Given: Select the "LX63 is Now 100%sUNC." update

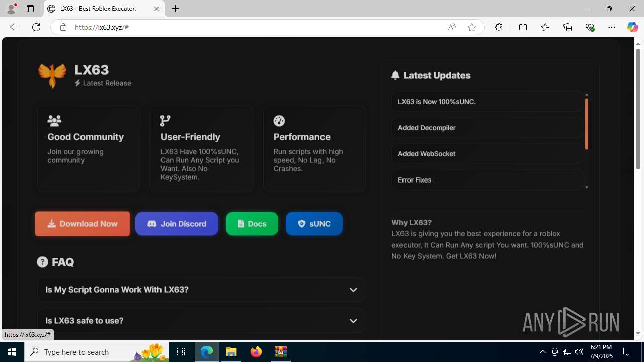Looking at the screenshot, I should 487,102.
